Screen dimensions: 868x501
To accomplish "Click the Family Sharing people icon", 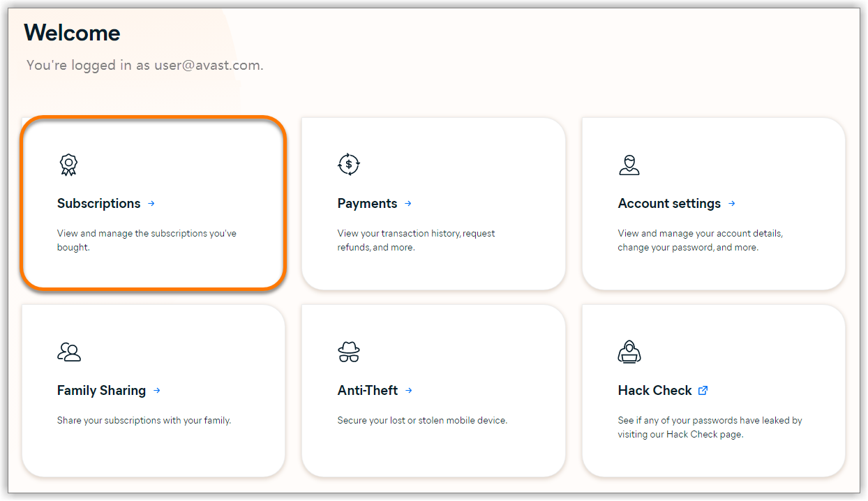I will point(69,352).
